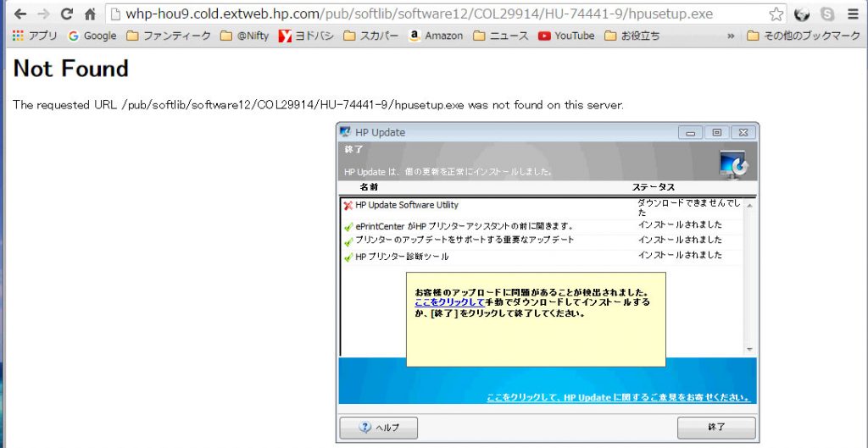Viewport: 868px width, 448px height.
Task: Click the ePrintCenter green check icon
Action: tap(348, 227)
